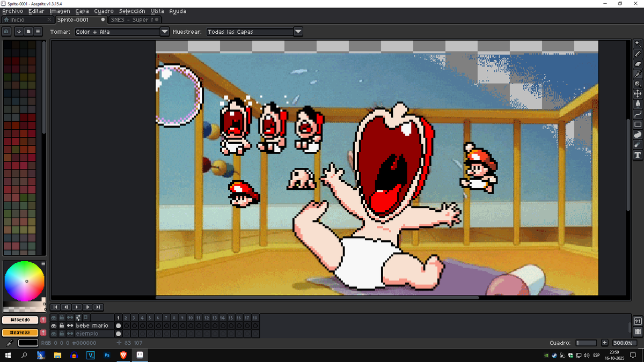The image size is (644, 362).
Task: Toggle lock for all layers in header
Action: point(62,318)
